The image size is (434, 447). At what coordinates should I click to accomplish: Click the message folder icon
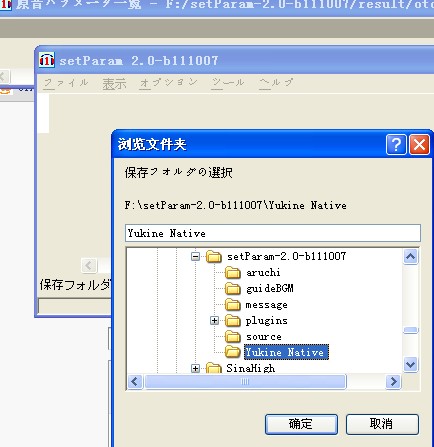point(233,305)
